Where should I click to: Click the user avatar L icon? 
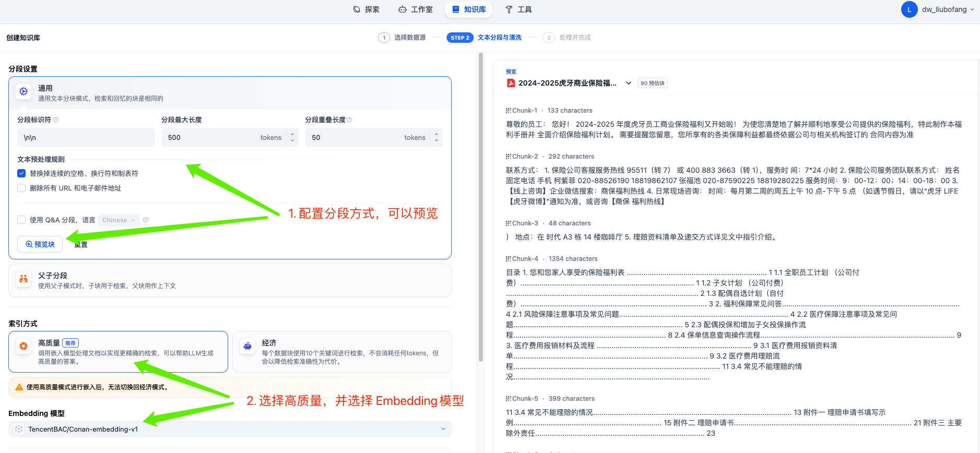909,9
